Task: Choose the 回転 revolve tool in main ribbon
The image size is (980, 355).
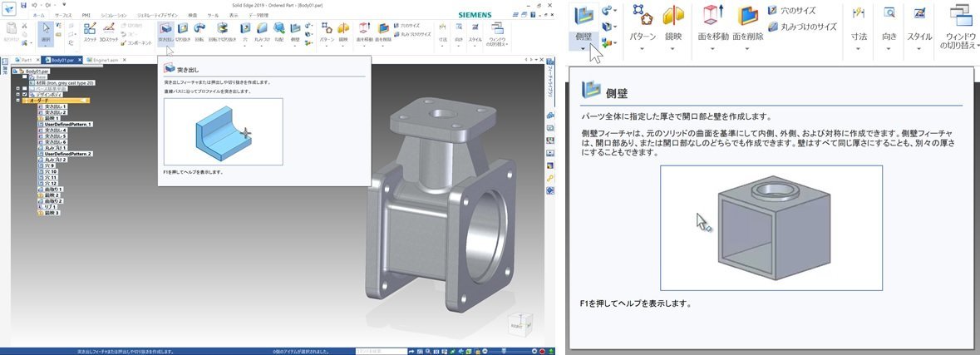Action: click(199, 32)
